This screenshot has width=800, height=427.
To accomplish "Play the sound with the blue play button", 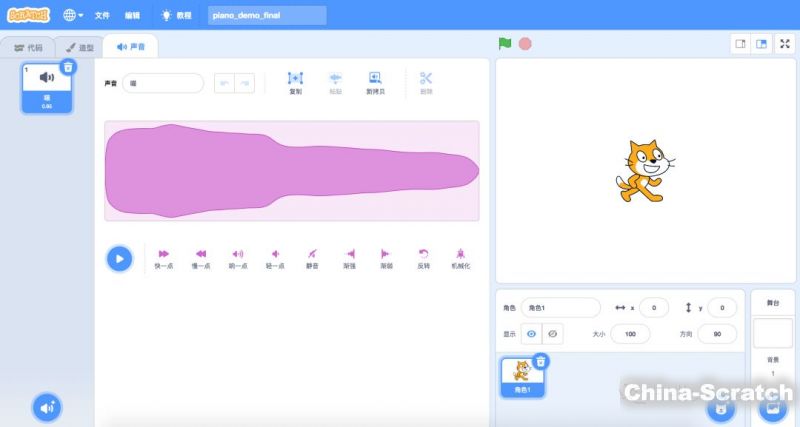I will 119,259.
